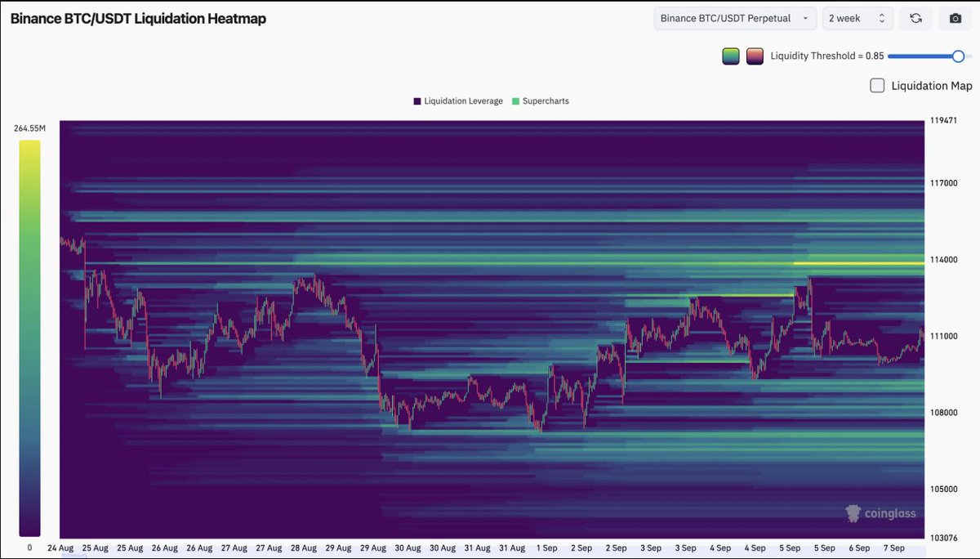The height and width of the screenshot is (559, 980).
Task: Enable the Liquidation Map checkbox
Action: coord(877,85)
